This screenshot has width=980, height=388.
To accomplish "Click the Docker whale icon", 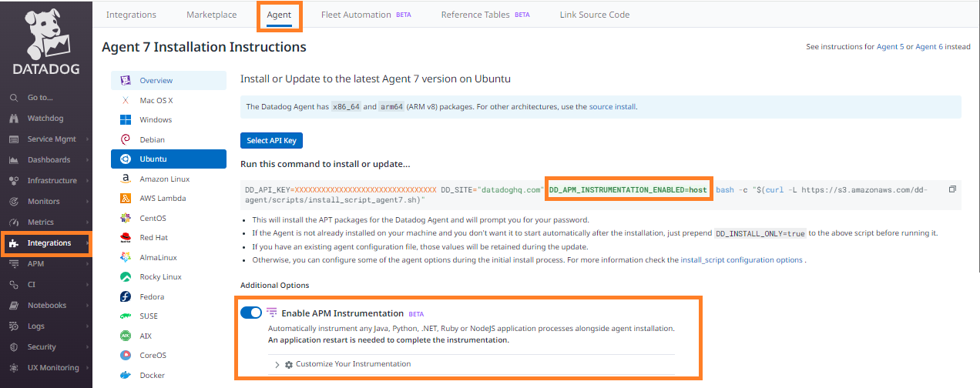I will coord(125,375).
